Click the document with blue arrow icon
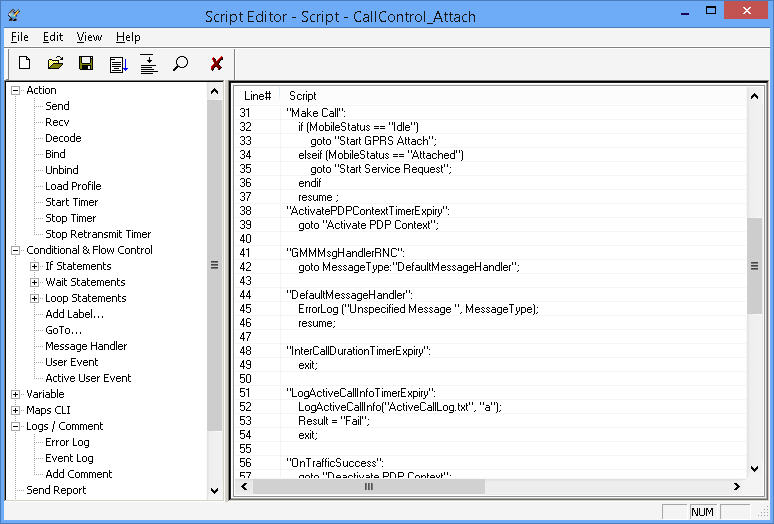 pyautogui.click(x=118, y=64)
